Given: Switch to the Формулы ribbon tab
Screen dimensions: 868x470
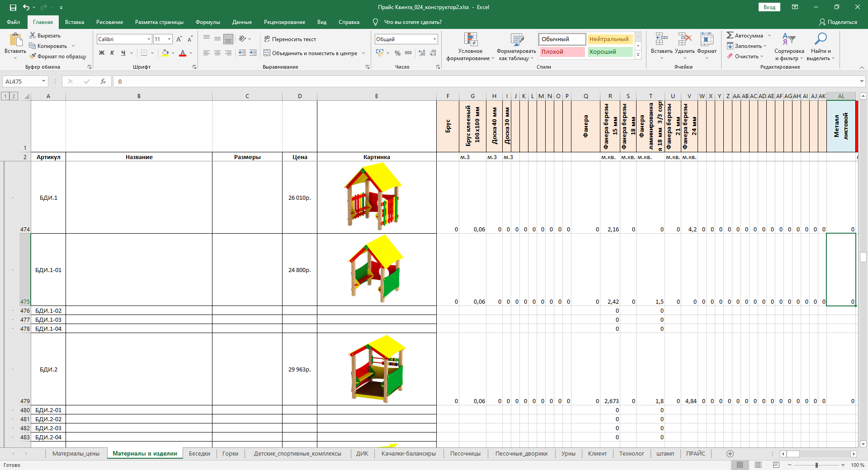Looking at the screenshot, I should pos(208,22).
